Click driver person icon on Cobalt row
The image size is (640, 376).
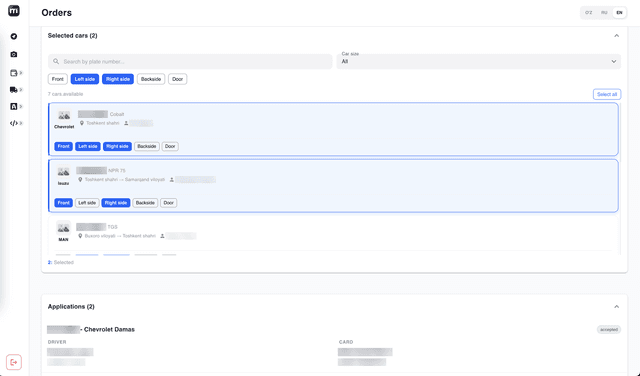[126, 123]
